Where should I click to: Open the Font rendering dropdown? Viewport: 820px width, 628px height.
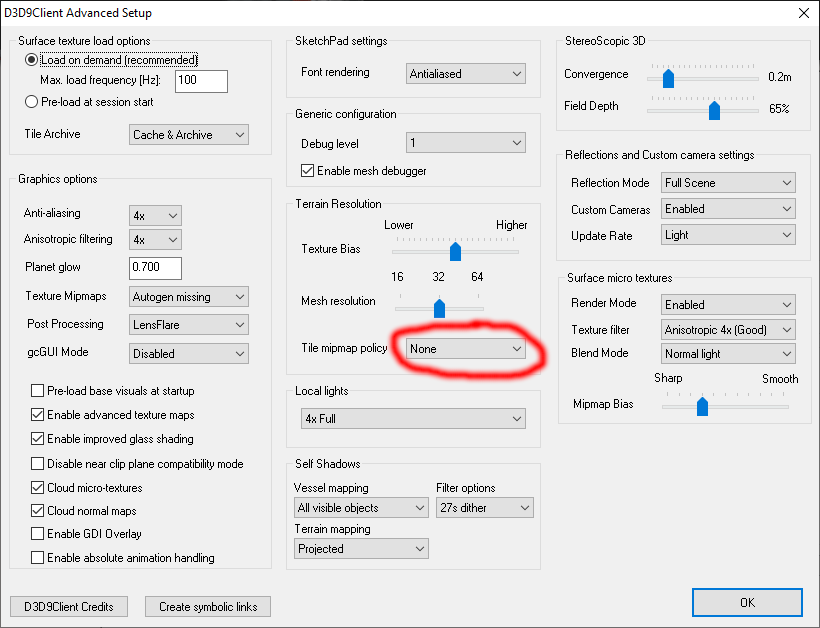click(x=465, y=74)
